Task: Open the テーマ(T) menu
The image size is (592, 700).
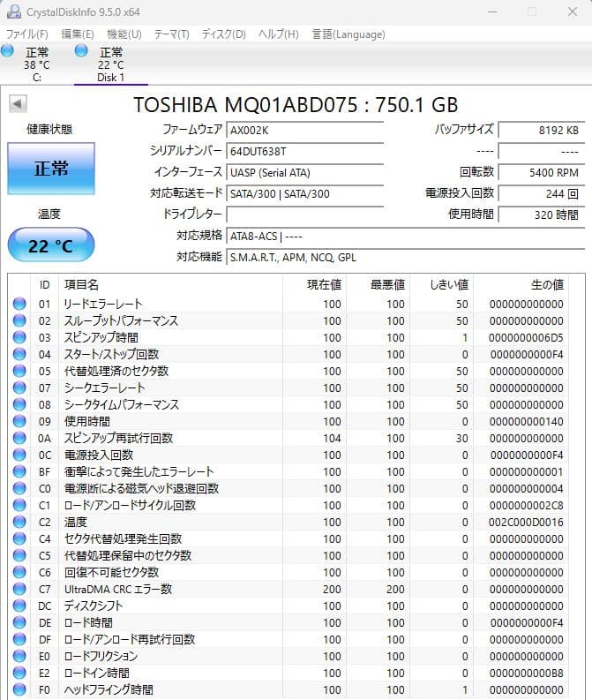Action: click(172, 34)
